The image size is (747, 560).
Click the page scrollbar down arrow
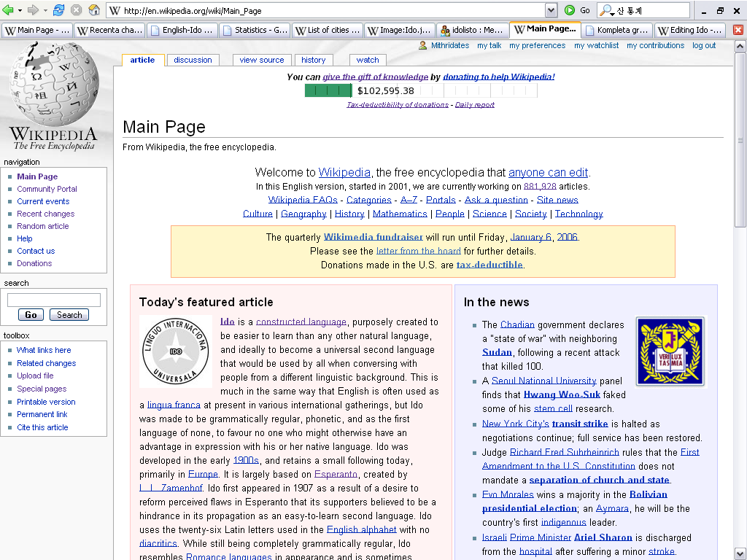[740, 554]
